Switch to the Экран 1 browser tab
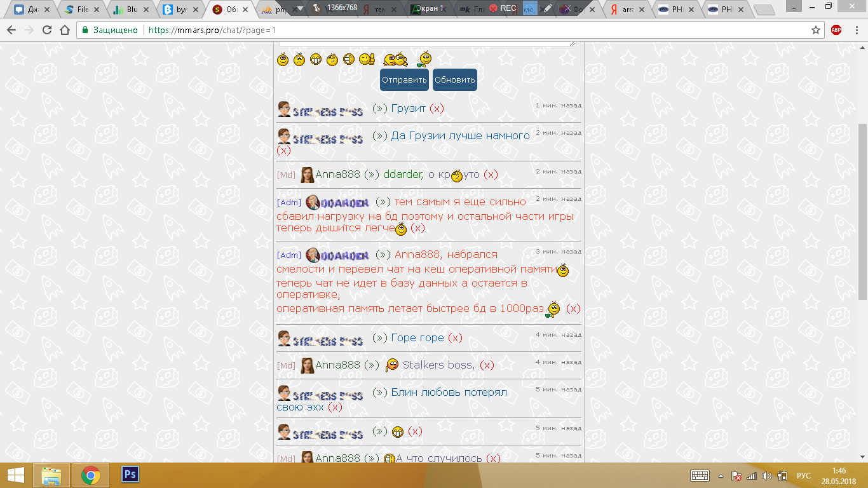The width and height of the screenshot is (868, 488). click(x=433, y=10)
